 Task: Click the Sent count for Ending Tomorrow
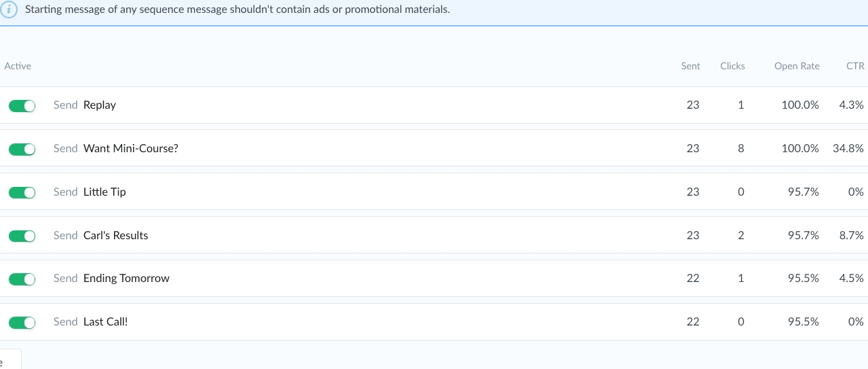[x=693, y=278]
